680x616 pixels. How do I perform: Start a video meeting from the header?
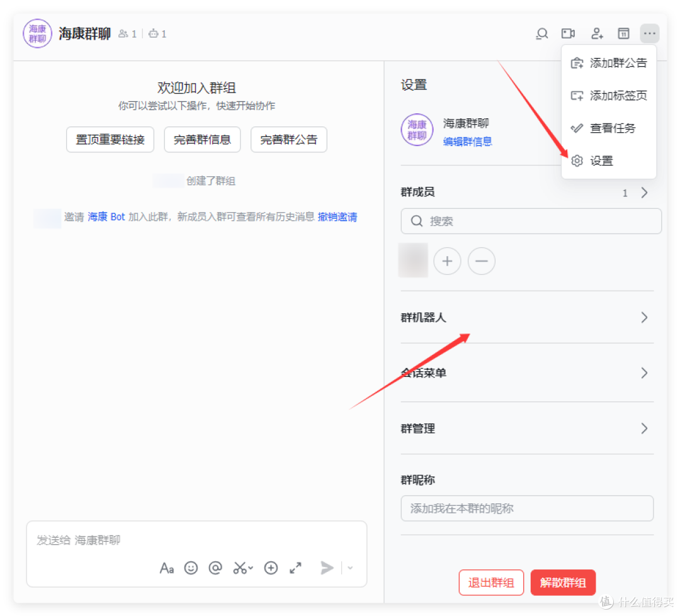[568, 33]
